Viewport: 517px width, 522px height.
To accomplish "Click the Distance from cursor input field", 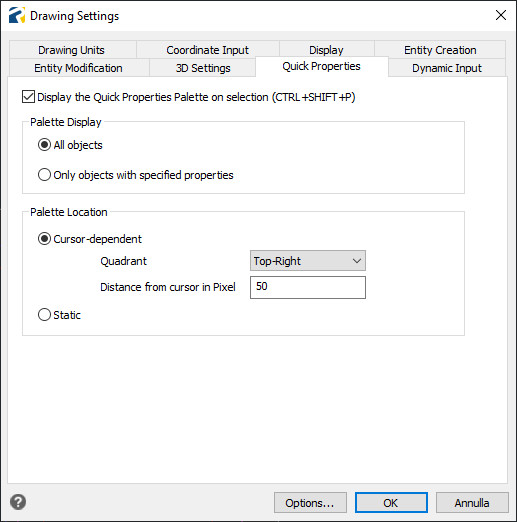I will point(308,287).
